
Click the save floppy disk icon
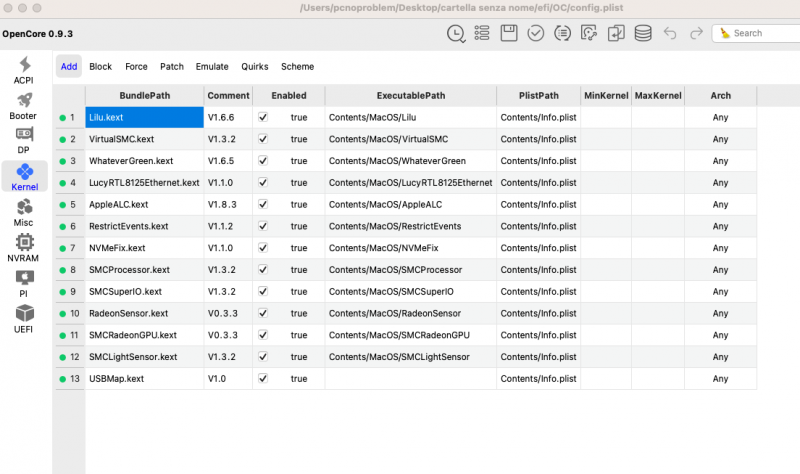tap(509, 33)
